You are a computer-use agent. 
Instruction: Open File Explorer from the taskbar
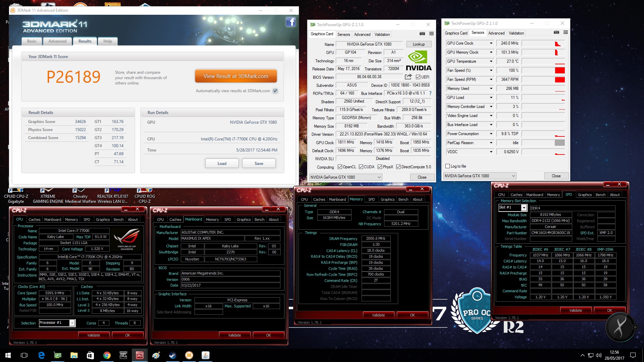(x=74, y=355)
